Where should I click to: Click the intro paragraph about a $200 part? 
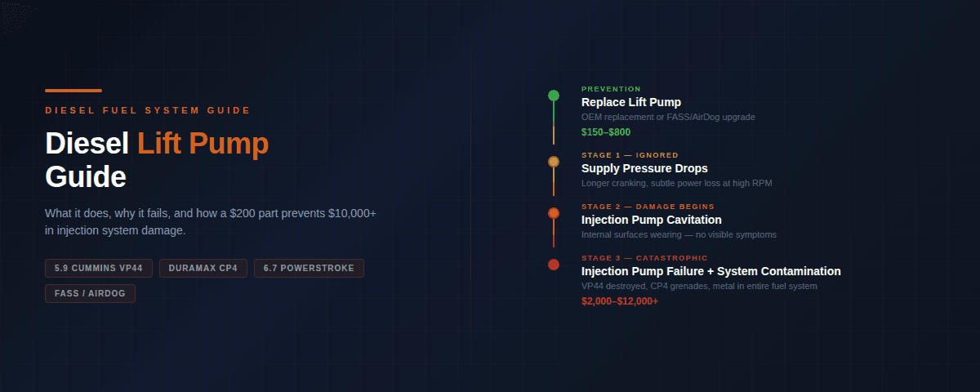211,221
